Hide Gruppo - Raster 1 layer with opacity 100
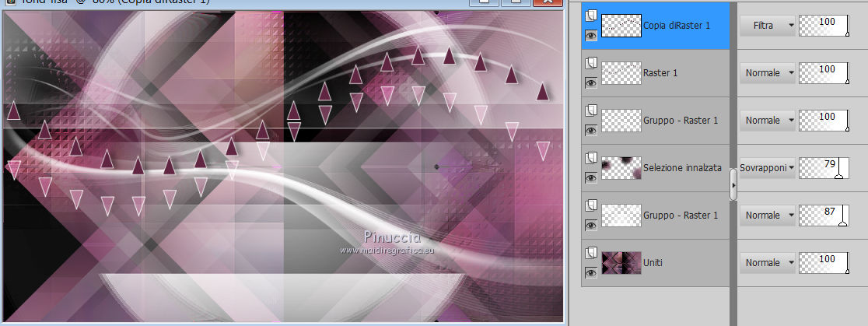This screenshot has width=868, height=326. tap(591, 131)
